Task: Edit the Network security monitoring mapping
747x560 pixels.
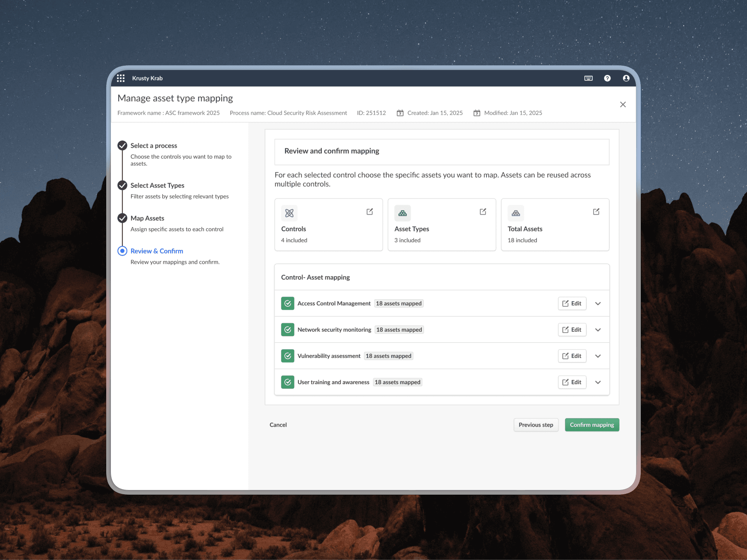Action: (572, 330)
